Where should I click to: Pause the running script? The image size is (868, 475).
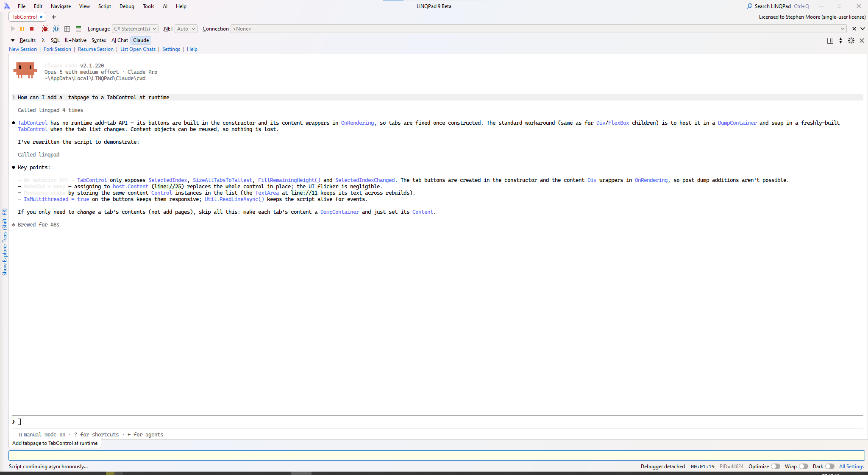(x=22, y=29)
